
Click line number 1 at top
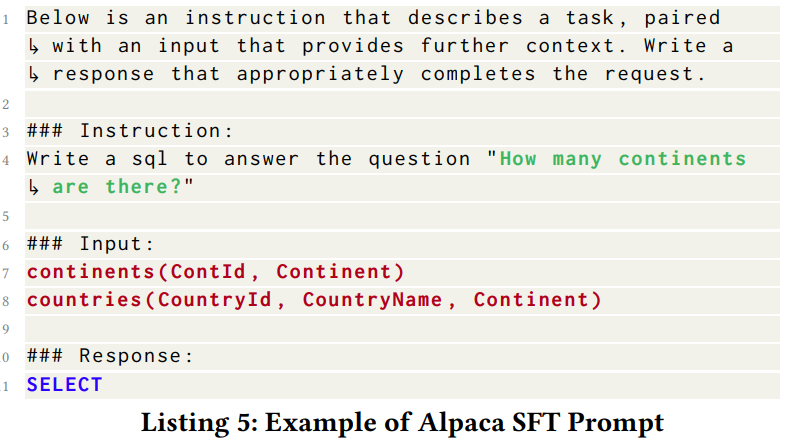(6, 18)
